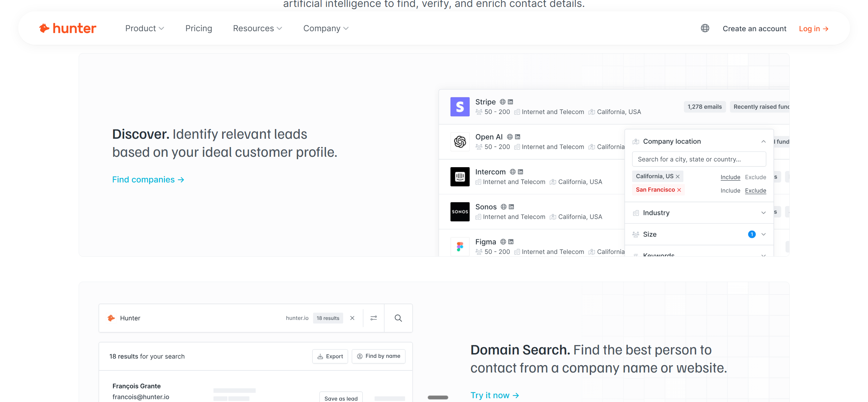
Task: Click the city, state or country search field
Action: (699, 159)
